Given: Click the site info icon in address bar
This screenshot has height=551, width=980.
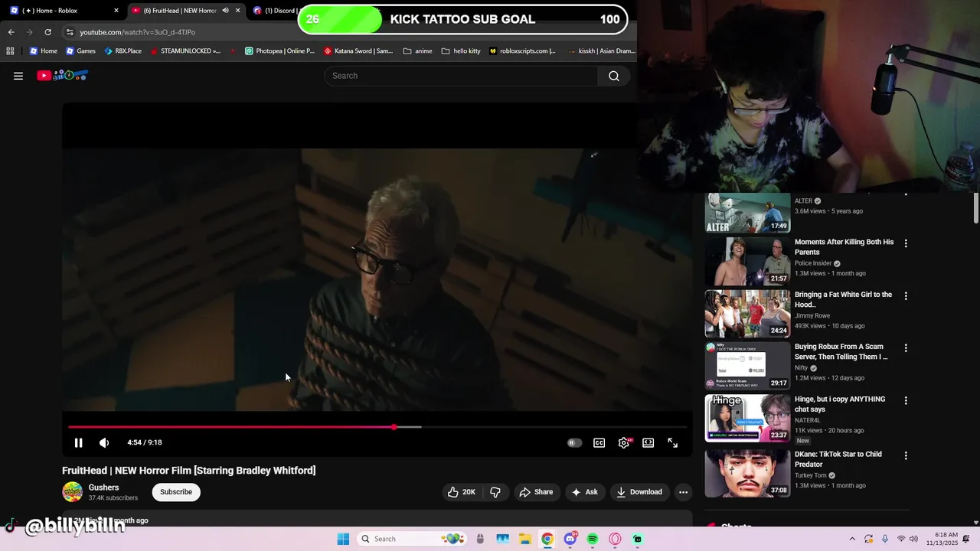Looking at the screenshot, I should pos(70,32).
